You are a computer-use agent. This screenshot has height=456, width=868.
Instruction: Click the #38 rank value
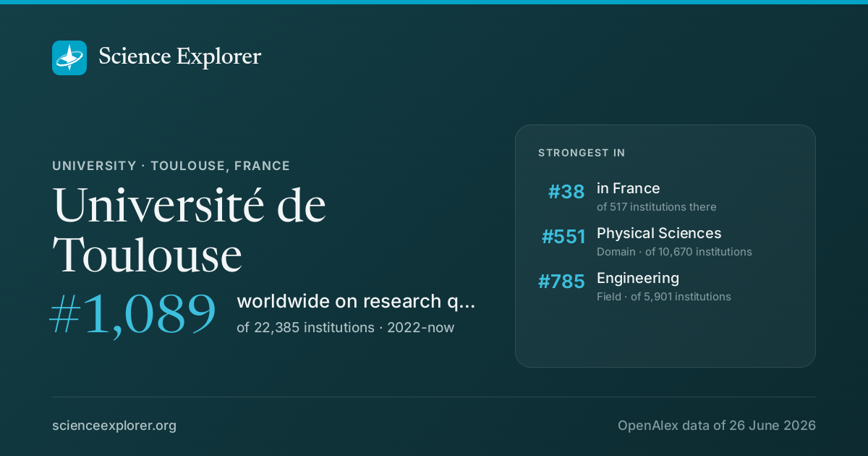click(x=566, y=192)
